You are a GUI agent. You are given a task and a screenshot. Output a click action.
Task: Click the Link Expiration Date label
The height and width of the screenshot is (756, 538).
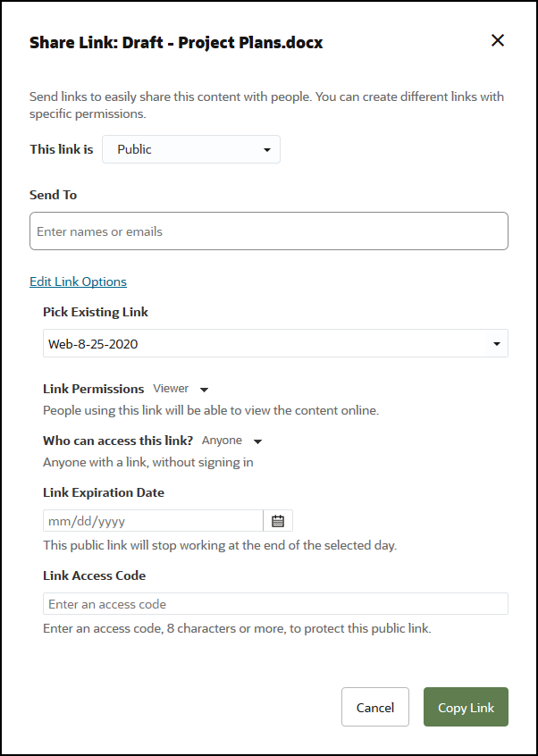(104, 492)
